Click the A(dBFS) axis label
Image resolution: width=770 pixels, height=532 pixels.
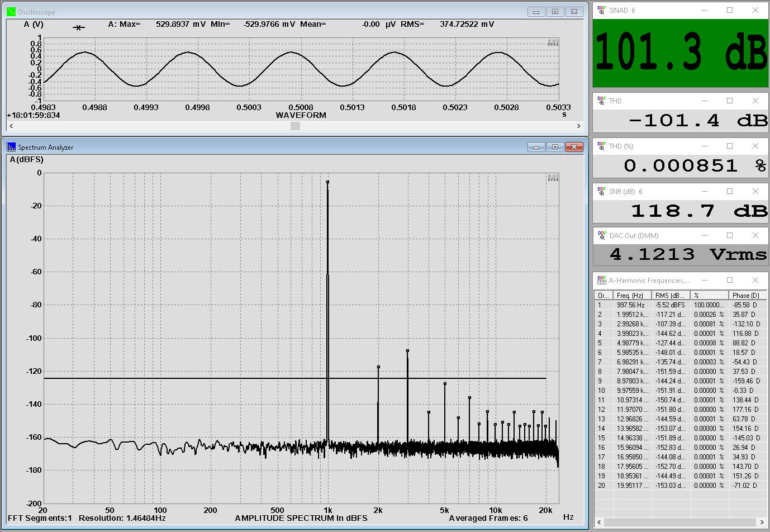point(26,159)
